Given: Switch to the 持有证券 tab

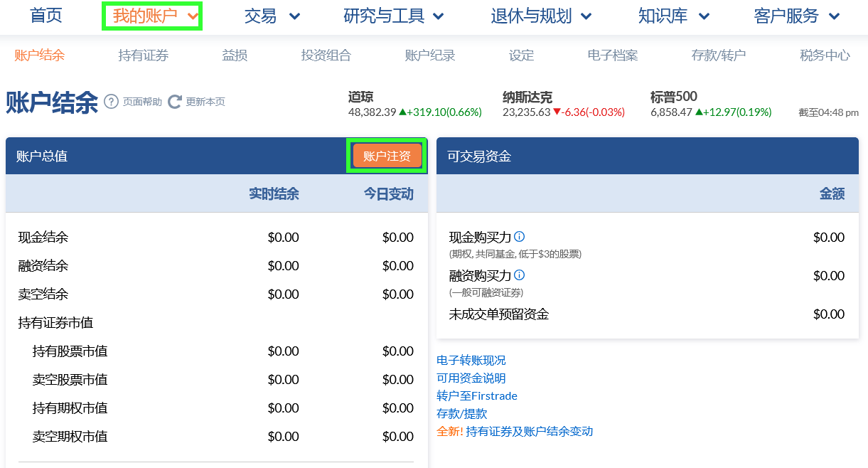Looking at the screenshot, I should (x=143, y=55).
